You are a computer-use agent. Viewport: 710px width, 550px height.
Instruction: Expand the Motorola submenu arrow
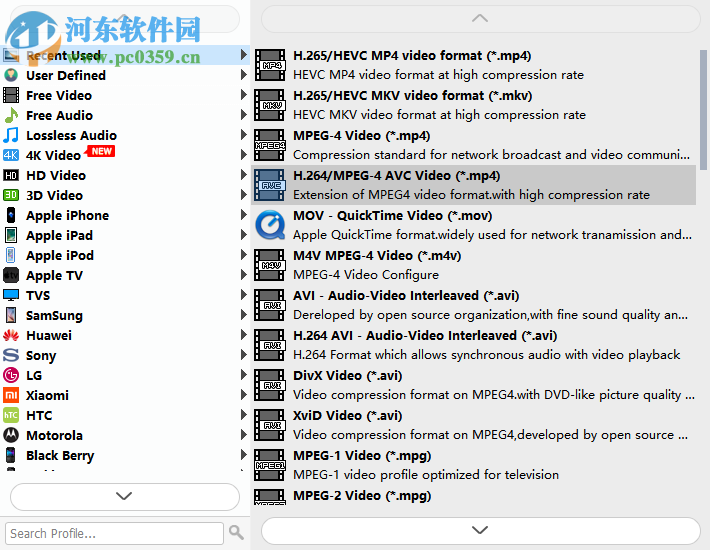pos(244,435)
